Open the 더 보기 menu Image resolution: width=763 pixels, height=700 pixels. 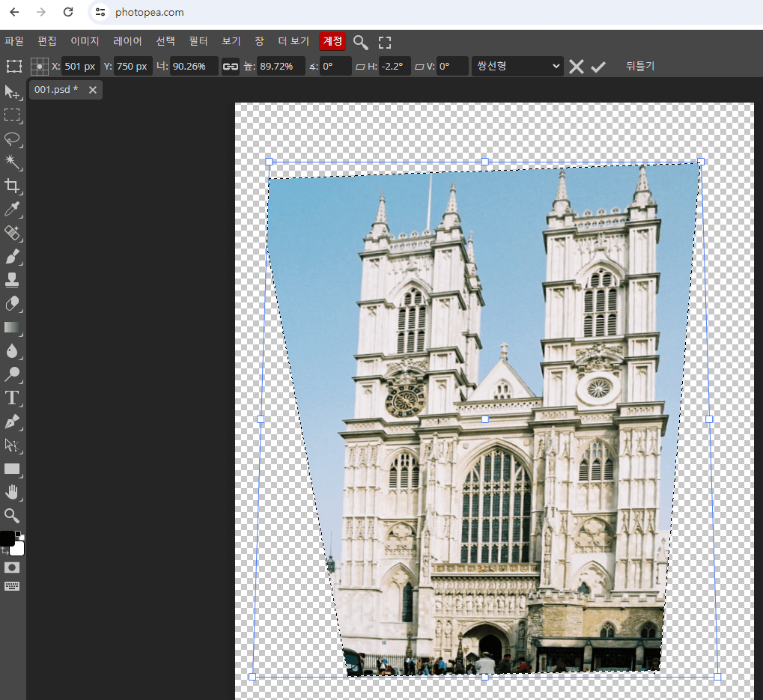click(x=294, y=41)
